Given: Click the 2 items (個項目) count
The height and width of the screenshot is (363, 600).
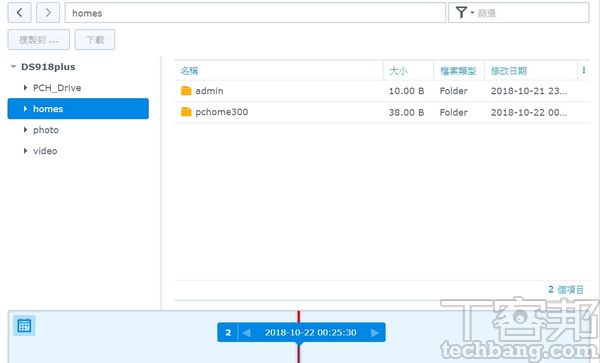Looking at the screenshot, I should (x=566, y=290).
